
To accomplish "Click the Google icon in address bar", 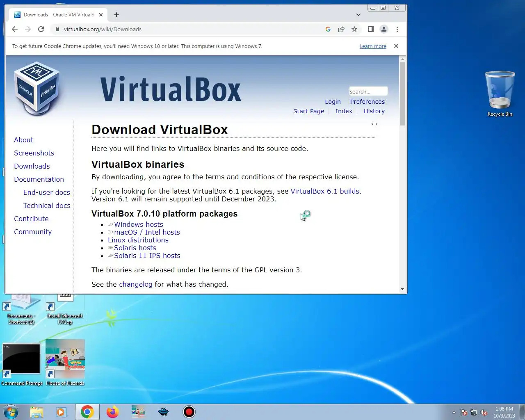I will click(328, 29).
